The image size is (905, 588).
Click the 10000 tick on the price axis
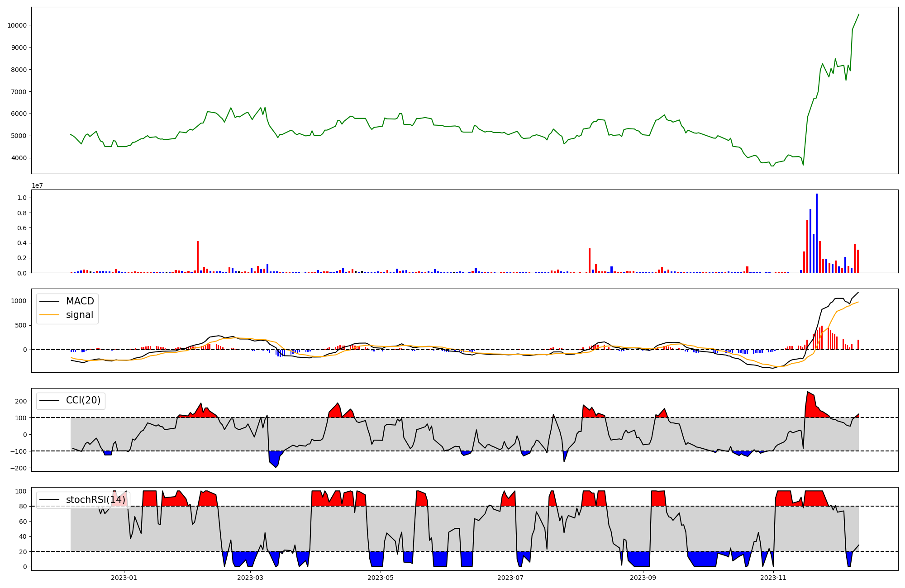17,25
